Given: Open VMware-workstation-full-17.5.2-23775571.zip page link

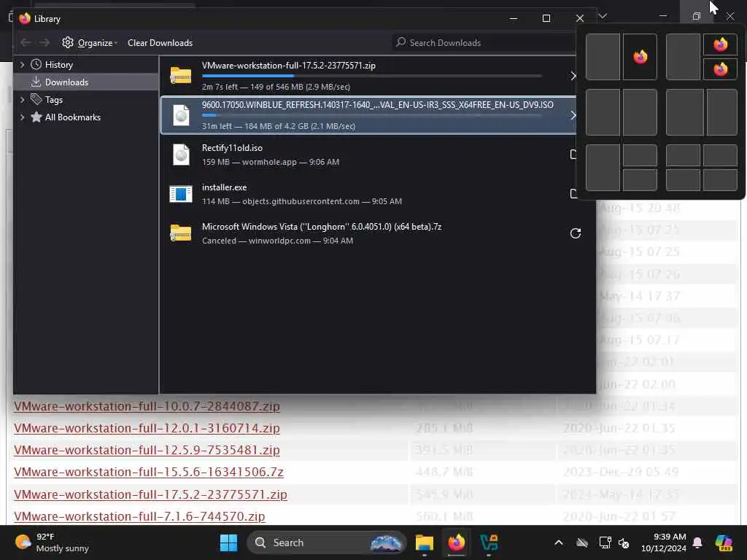Looking at the screenshot, I should 150,494.
